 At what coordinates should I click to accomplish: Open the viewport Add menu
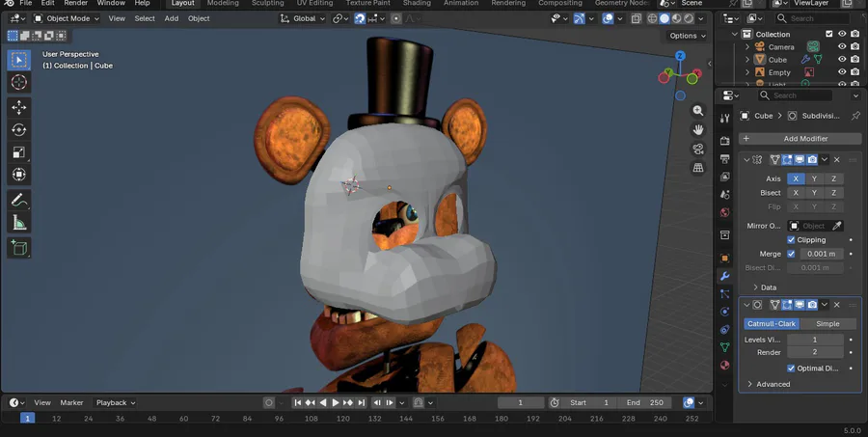[172, 18]
